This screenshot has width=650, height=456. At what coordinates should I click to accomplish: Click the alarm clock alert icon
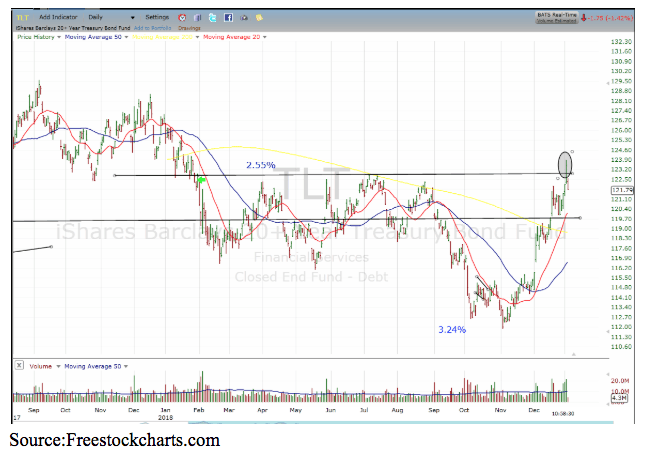pyautogui.click(x=182, y=17)
